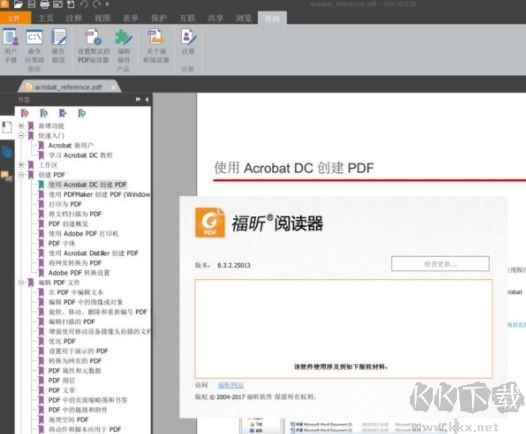The height and width of the screenshot is (434, 526).
Task: Click the Save disk icon in the quick access bar
Action: [x=32, y=4]
